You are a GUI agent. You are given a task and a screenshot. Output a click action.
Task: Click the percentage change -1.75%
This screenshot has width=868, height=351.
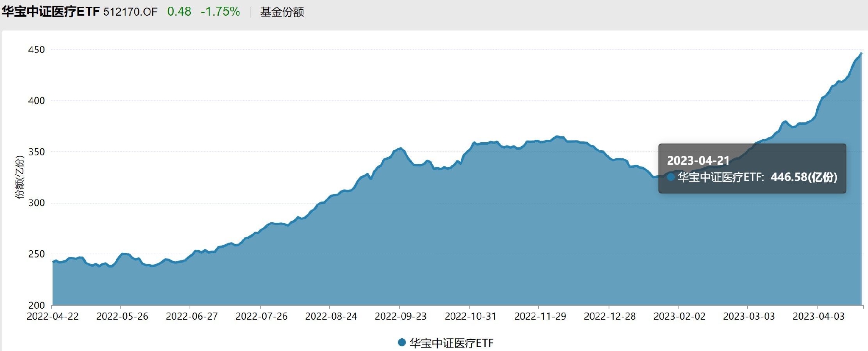click(x=220, y=11)
